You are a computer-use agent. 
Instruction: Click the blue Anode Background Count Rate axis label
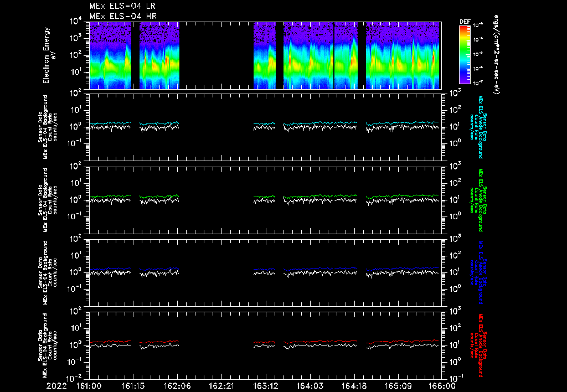coord(478,272)
